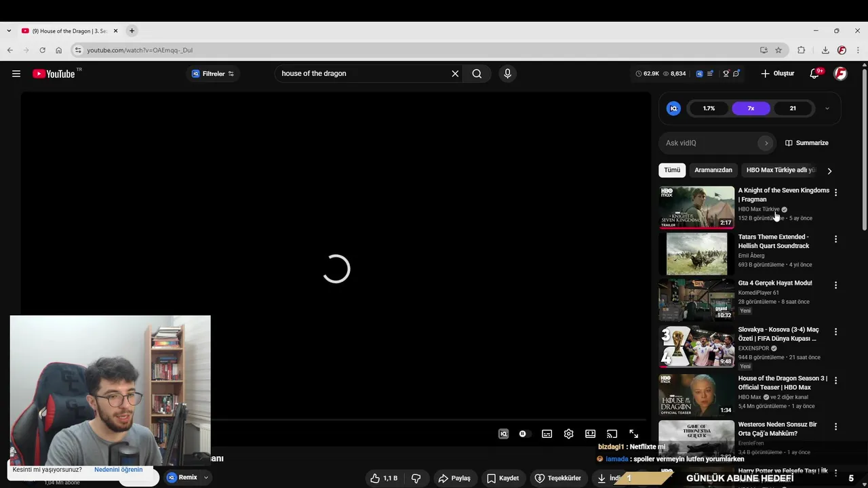Click the Summarize button
The image size is (868, 488).
point(807,143)
